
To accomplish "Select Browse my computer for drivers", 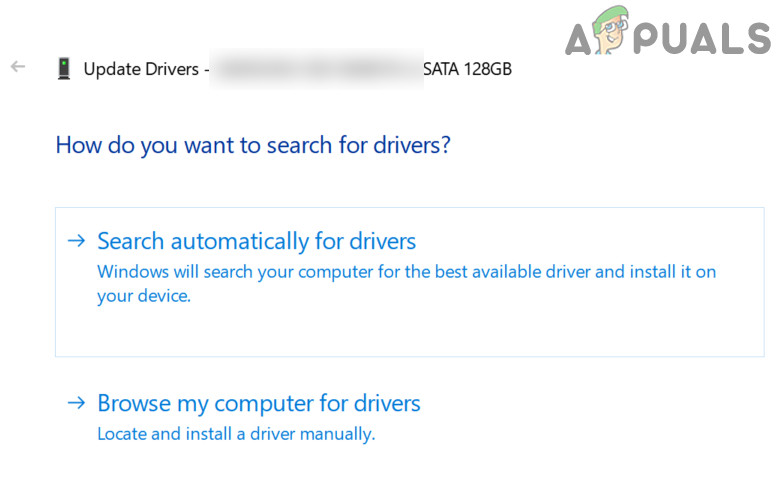I will (x=258, y=403).
